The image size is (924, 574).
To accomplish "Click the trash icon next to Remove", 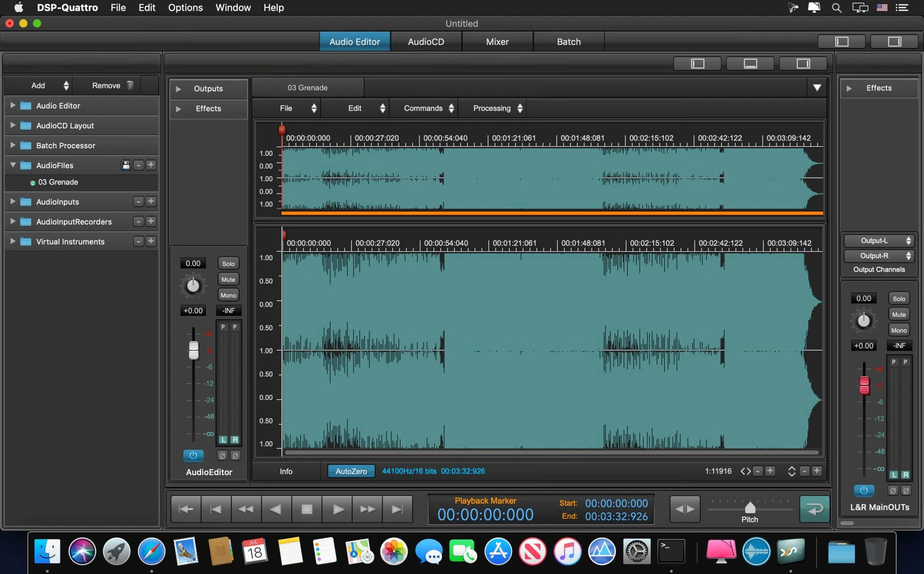I will (130, 86).
